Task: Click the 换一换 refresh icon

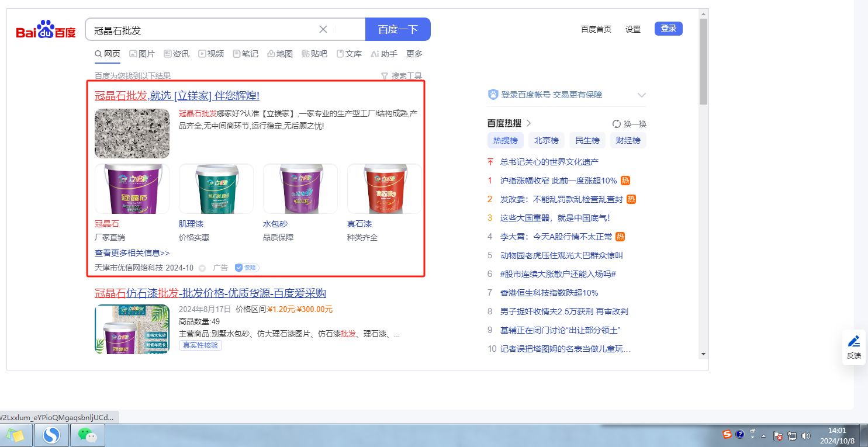Action: point(616,124)
